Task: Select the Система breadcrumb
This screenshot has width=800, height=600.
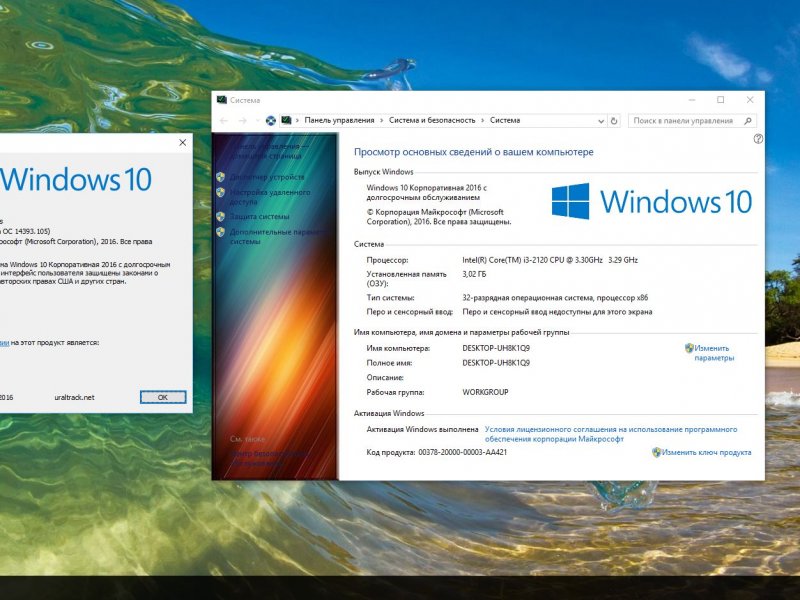Action: pyautogui.click(x=505, y=120)
